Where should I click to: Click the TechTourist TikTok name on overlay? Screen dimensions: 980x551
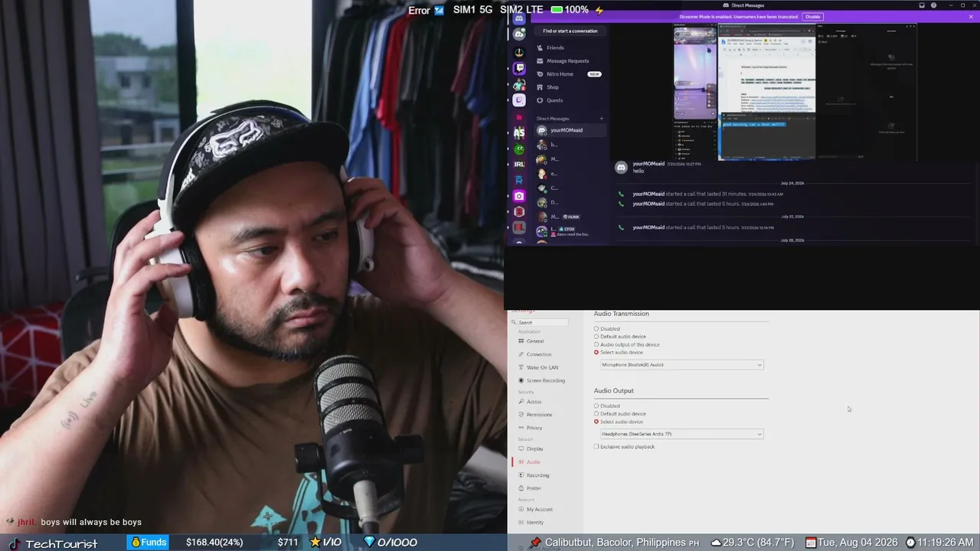[x=61, y=543]
